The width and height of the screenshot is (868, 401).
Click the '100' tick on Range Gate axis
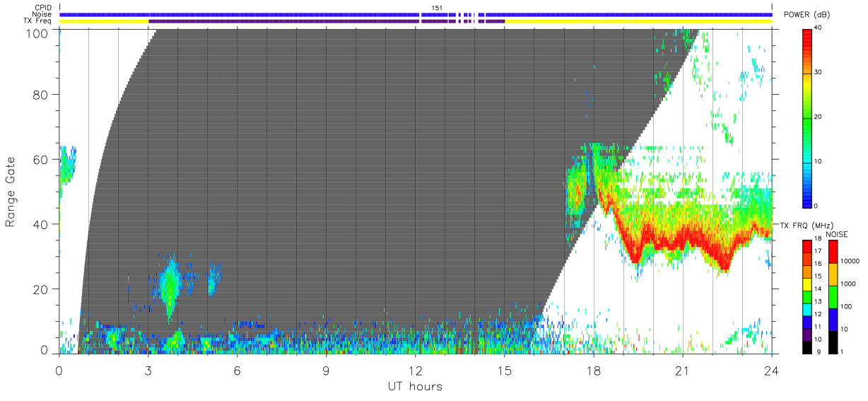coord(36,33)
